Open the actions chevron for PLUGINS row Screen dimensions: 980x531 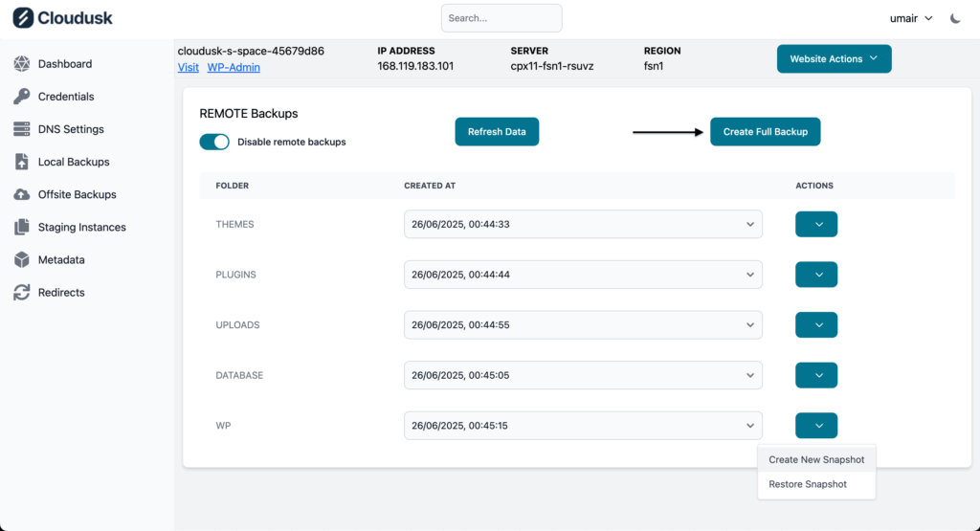(816, 275)
